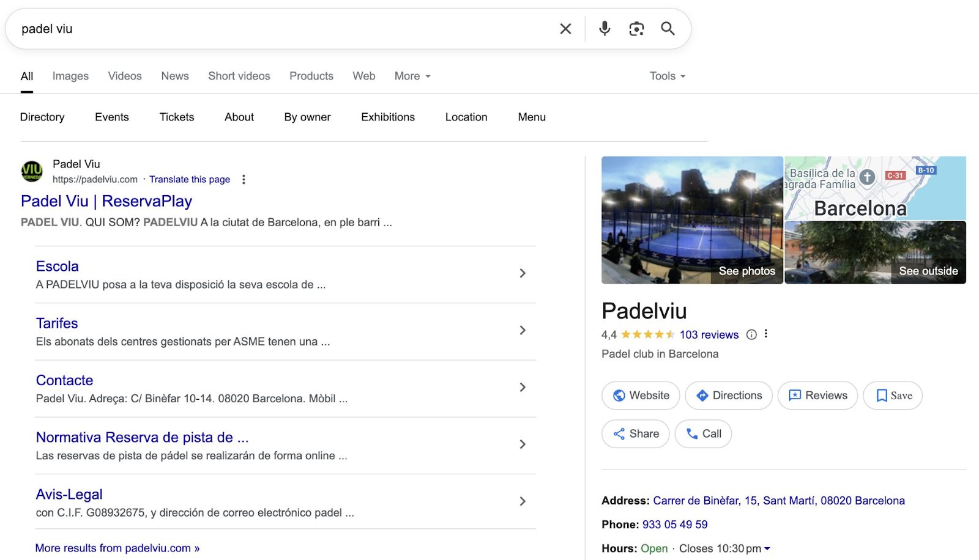Viewport: 979px width, 560px height.
Task: Open more options beside Translate this page
Action: click(x=244, y=179)
